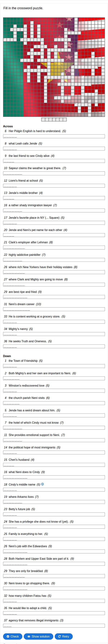Click the input for 'where Arkamo lives'
Image resolution: width=108 pixels, height=644 pixels.
point(54,502)
